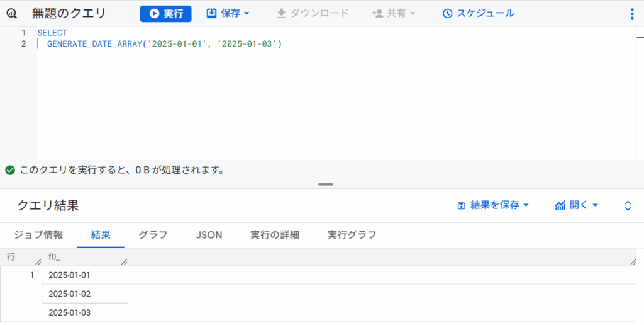644x325 pixels.
Task: Click GENERATE_DATE_ARRAY in editor line 2
Action: click(x=94, y=44)
